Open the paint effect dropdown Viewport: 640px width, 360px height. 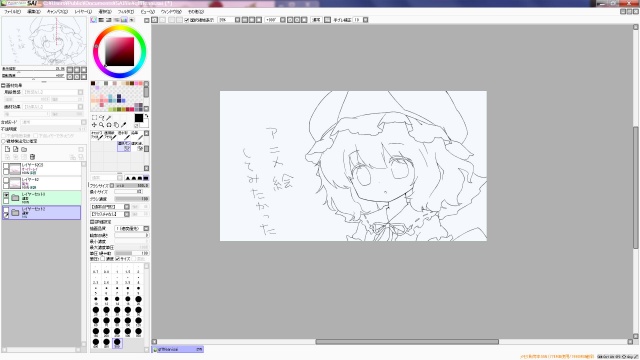80,107
